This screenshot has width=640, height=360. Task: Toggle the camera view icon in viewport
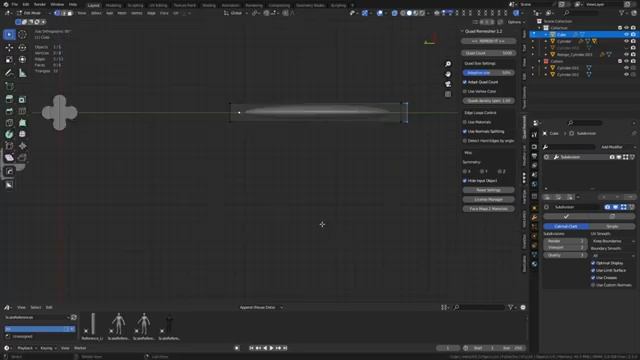coord(448,84)
